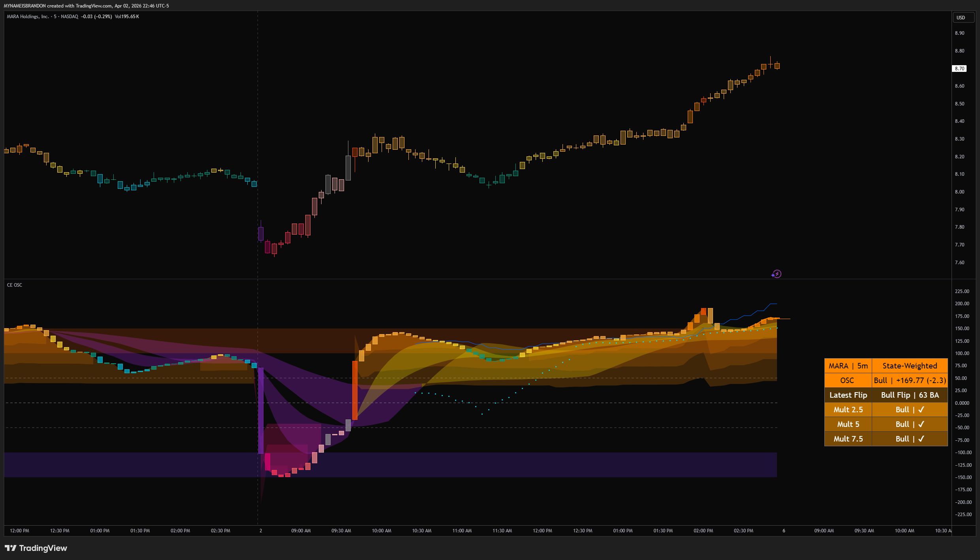Click the Mult 7.5 row label
Screen dimensions: 980x560
(x=848, y=439)
